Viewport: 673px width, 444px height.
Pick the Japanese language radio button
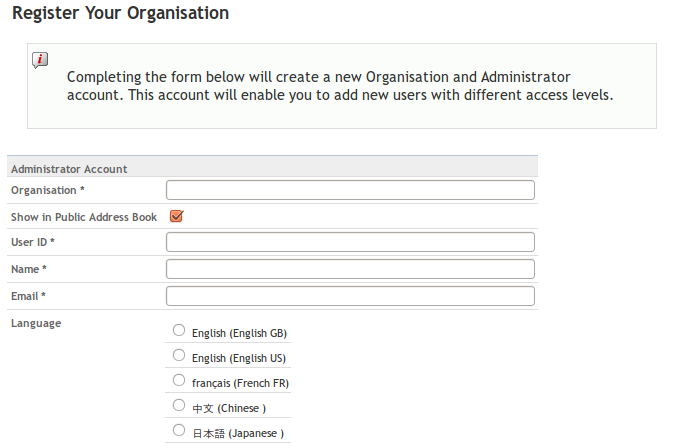pos(179,430)
